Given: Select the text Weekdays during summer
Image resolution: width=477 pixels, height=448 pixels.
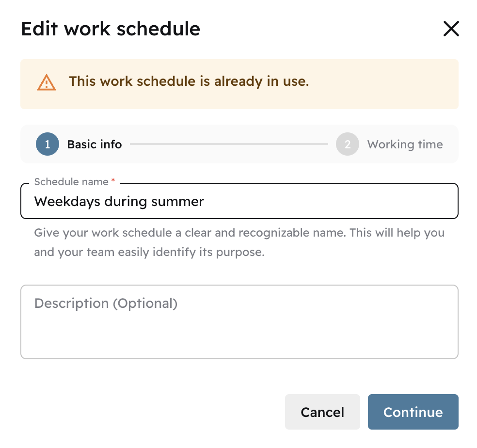Looking at the screenshot, I should (119, 201).
